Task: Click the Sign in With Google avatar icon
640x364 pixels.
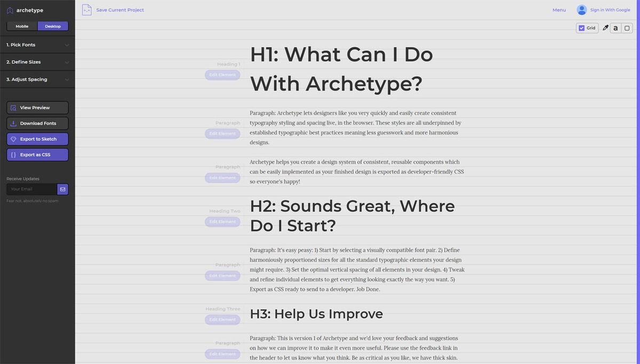Action: [581, 10]
